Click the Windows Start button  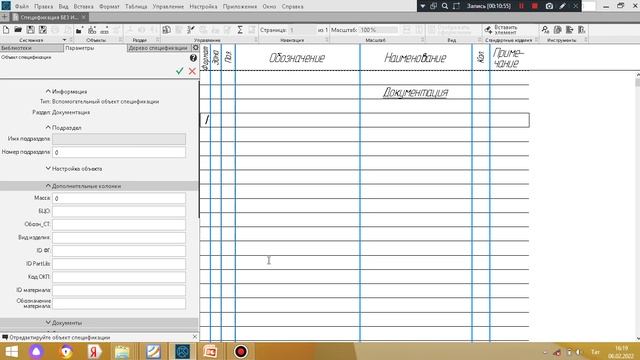click(11, 351)
